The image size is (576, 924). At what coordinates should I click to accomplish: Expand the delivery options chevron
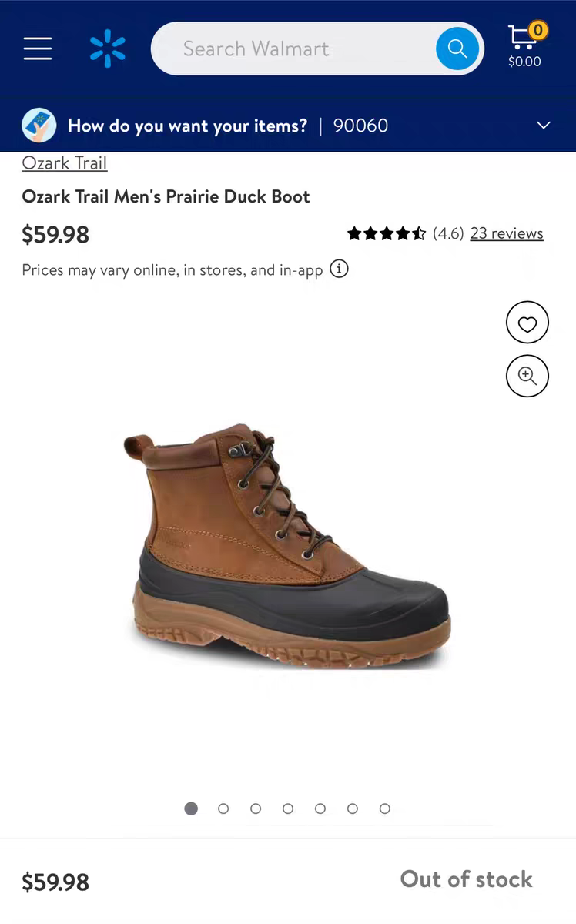[x=544, y=126]
